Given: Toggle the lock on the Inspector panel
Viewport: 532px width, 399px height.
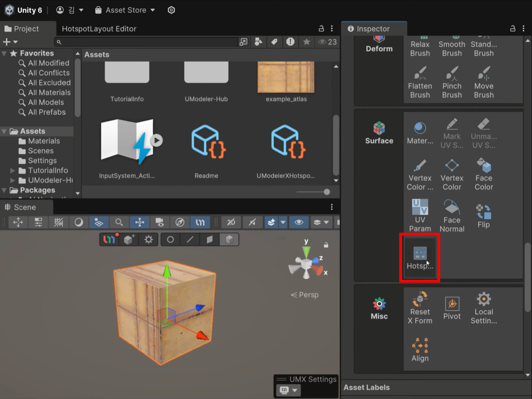Looking at the screenshot, I should click(x=513, y=29).
